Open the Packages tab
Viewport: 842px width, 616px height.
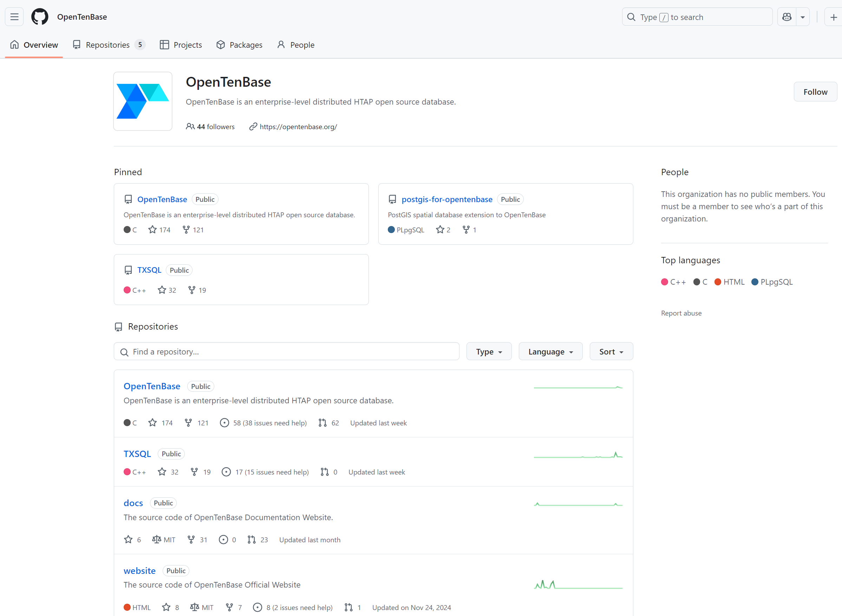(240, 45)
